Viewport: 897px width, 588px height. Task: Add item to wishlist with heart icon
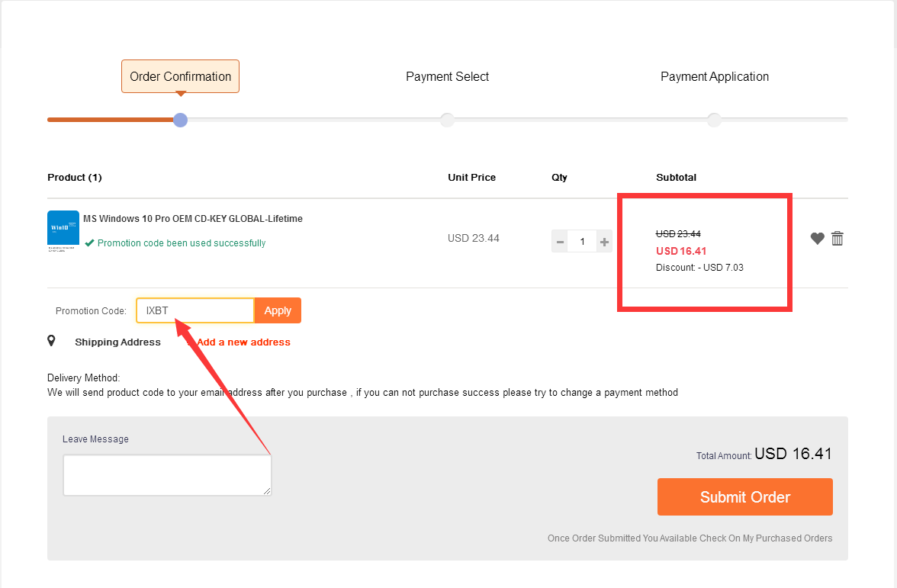(817, 239)
